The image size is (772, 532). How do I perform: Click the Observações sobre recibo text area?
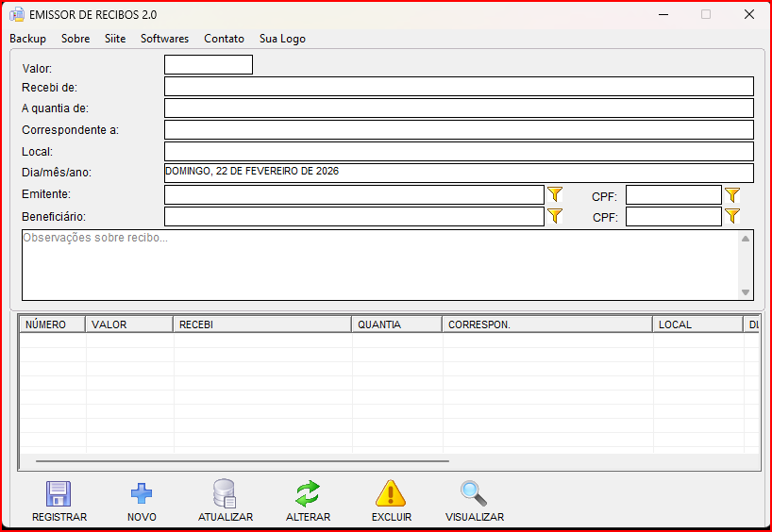378,266
